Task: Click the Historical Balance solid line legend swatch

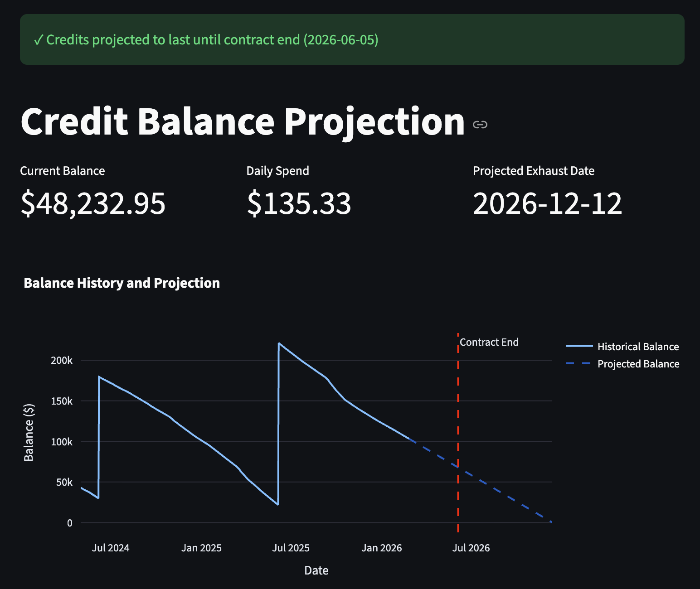Action: pyautogui.click(x=578, y=347)
